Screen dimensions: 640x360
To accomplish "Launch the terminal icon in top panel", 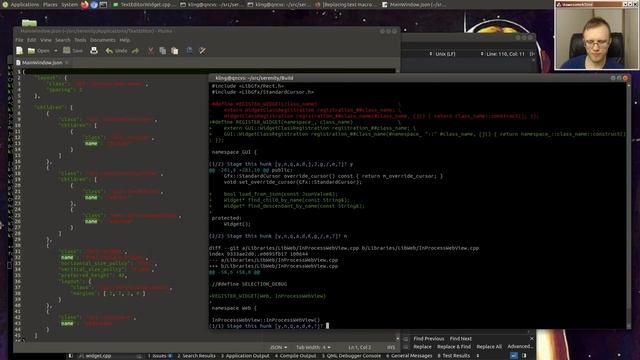I will coord(103,5).
